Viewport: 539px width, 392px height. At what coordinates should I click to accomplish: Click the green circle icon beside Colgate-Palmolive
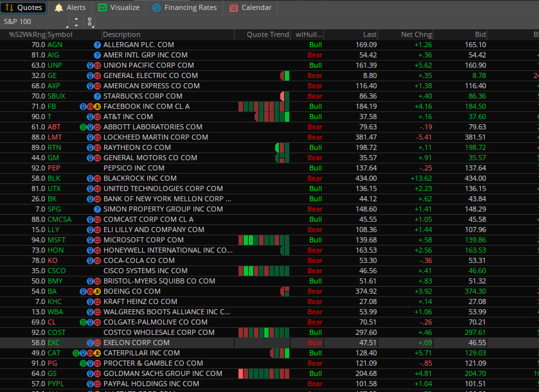[x=83, y=322]
